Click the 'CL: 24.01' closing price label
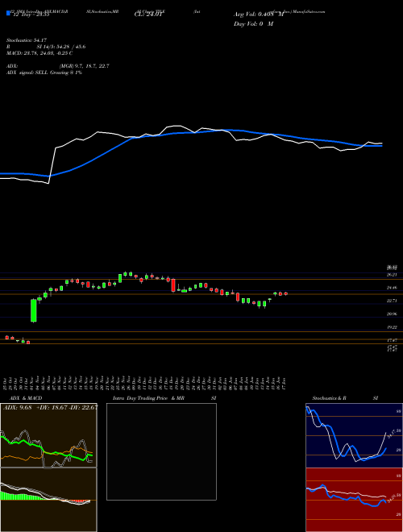The image size is (403, 532). tap(147, 15)
